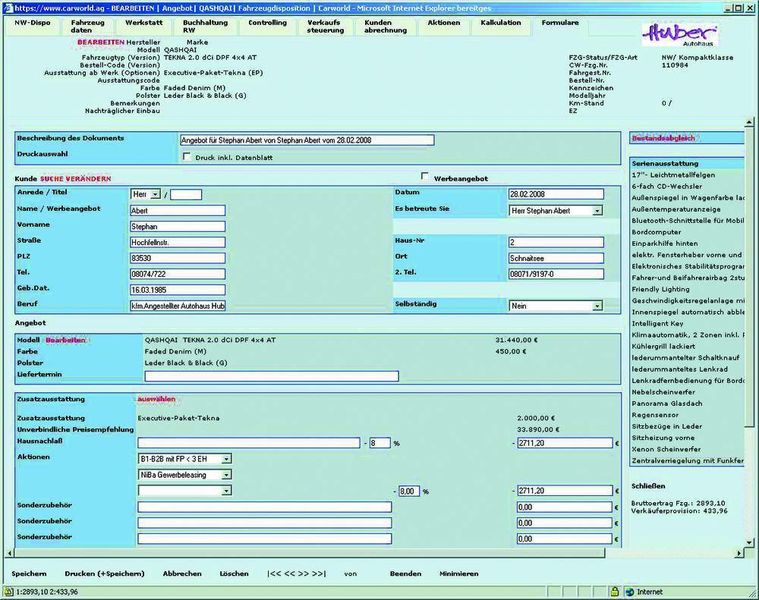Click the vertical scrollbar down arrow
The width and height of the screenshot is (759, 600).
[x=749, y=542]
